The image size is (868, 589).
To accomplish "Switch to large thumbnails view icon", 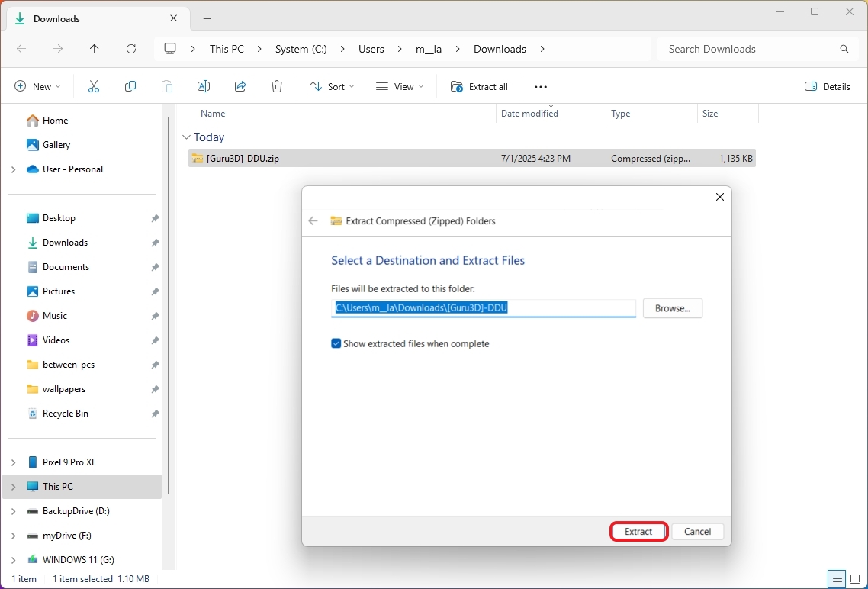I will pos(855,579).
